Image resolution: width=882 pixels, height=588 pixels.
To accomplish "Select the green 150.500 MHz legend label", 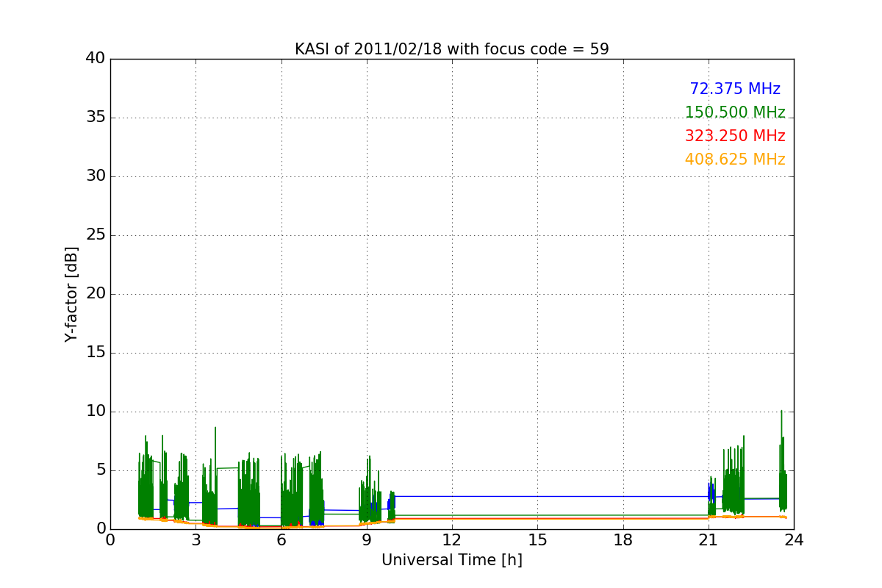I will point(735,112).
